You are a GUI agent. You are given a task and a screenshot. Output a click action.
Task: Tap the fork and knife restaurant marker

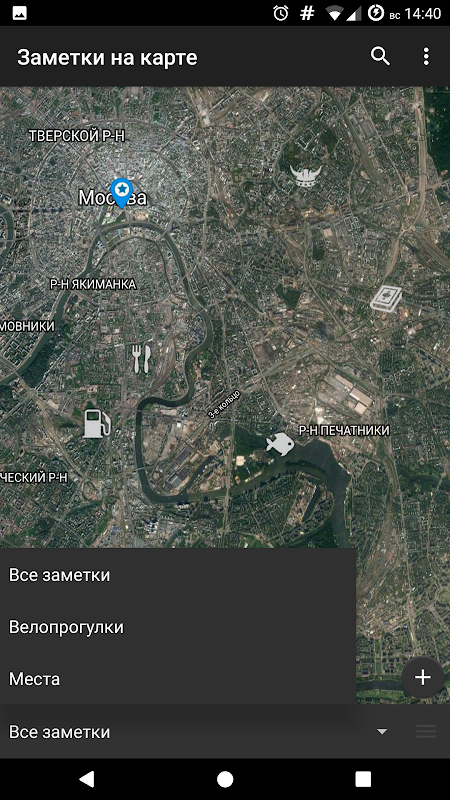tap(141, 358)
